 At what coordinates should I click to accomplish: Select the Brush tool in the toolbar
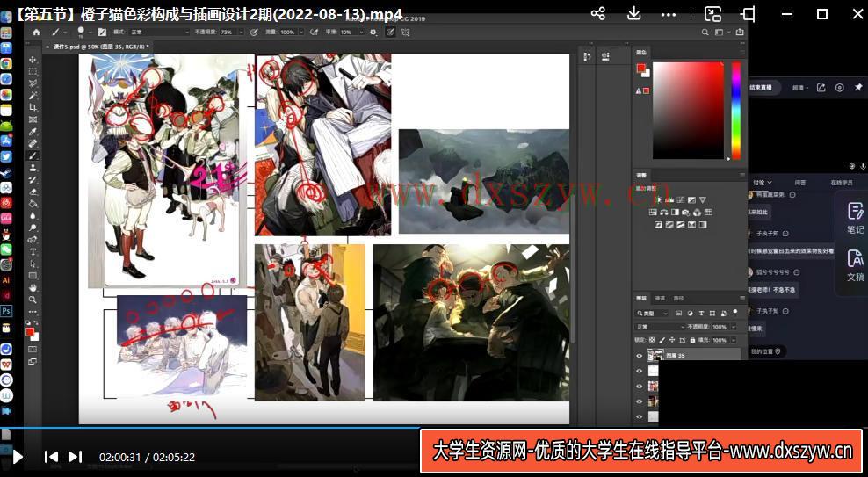[33, 155]
